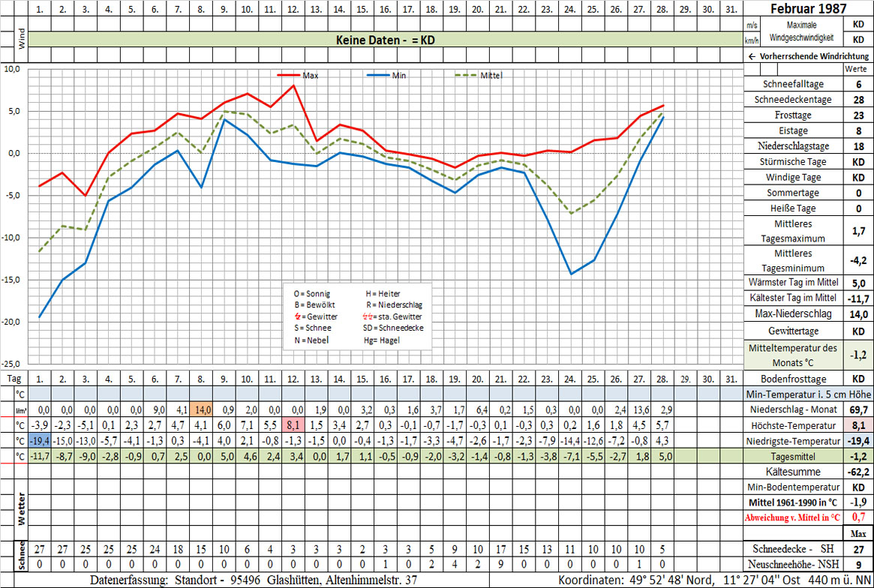Select the blue -19,4 cell on day 1
Viewport: 874px width, 588px height.
click(40, 439)
